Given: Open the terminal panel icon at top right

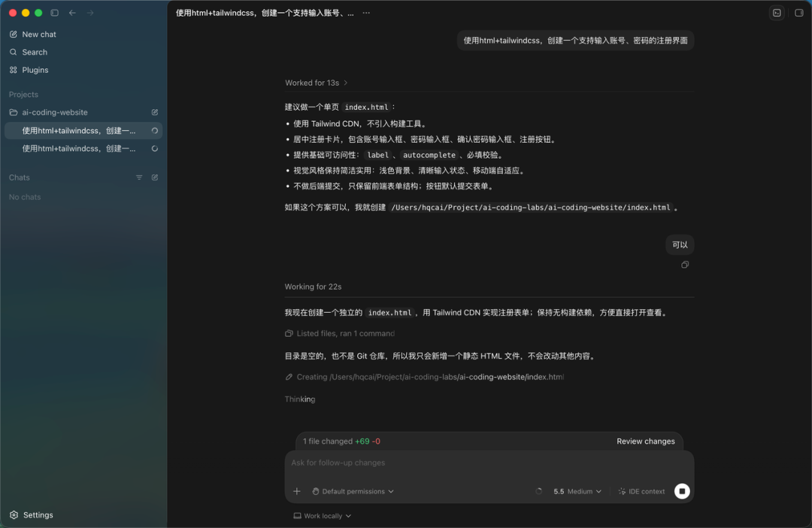Looking at the screenshot, I should click(777, 13).
